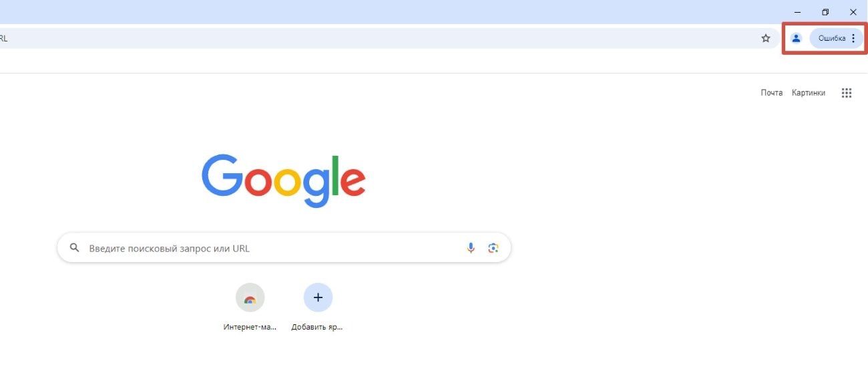The image size is (868, 365).
Task: Start voice search with the microphone icon
Action: pyautogui.click(x=471, y=248)
